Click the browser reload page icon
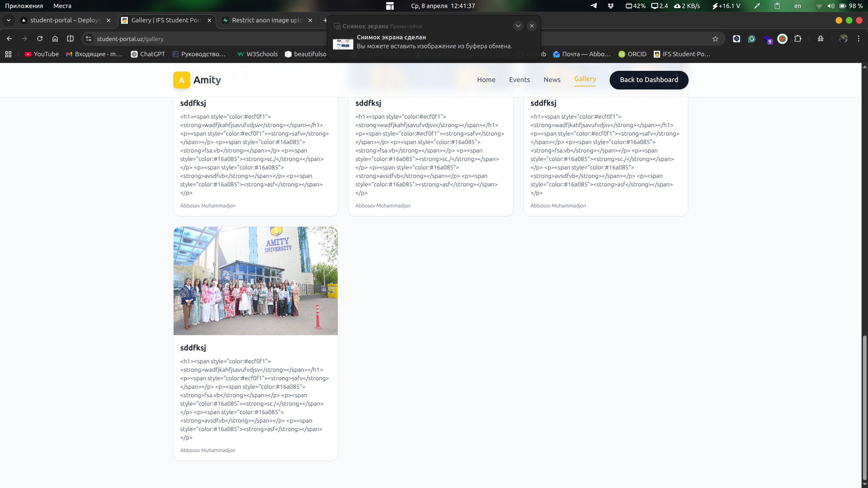This screenshot has height=488, width=868. pos(40,39)
